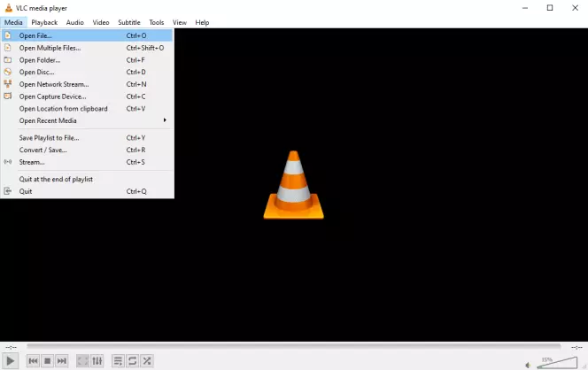Skip to next media in playlist
Viewport: 588px width, 370px height.
62,360
